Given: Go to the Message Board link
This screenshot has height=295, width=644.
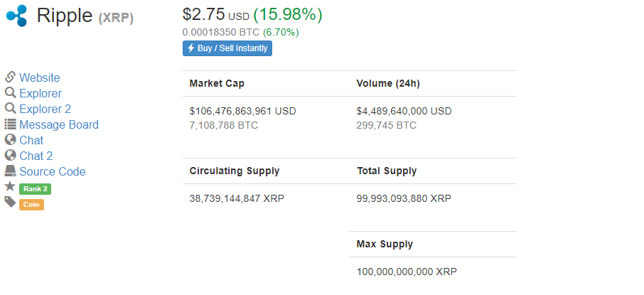Looking at the screenshot, I should click(x=59, y=124).
